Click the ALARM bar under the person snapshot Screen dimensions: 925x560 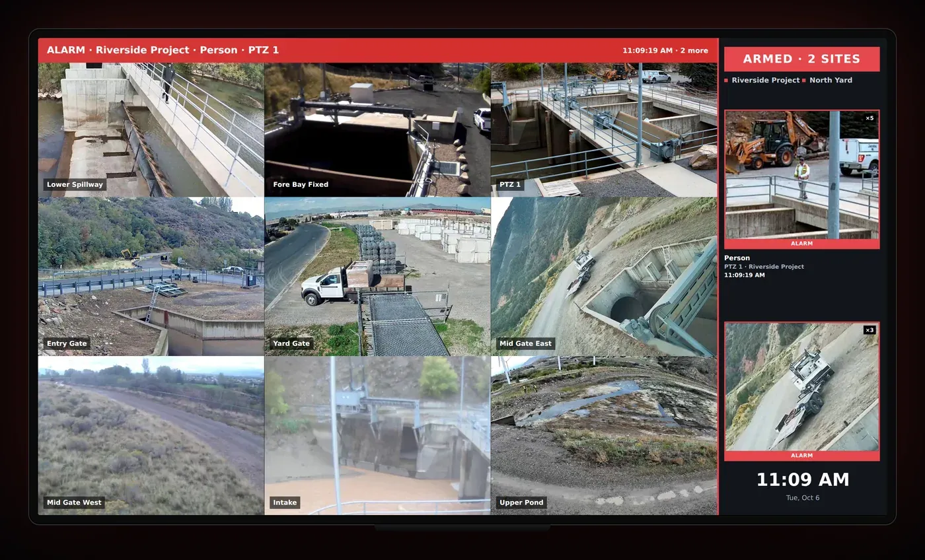(x=801, y=244)
